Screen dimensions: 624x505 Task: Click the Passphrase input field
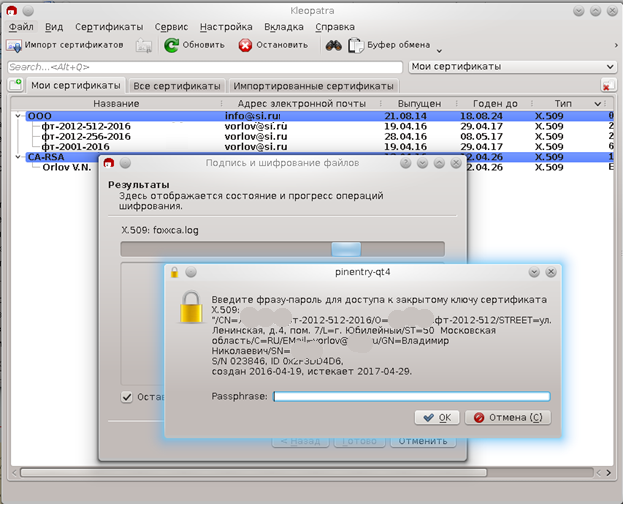[412, 396]
